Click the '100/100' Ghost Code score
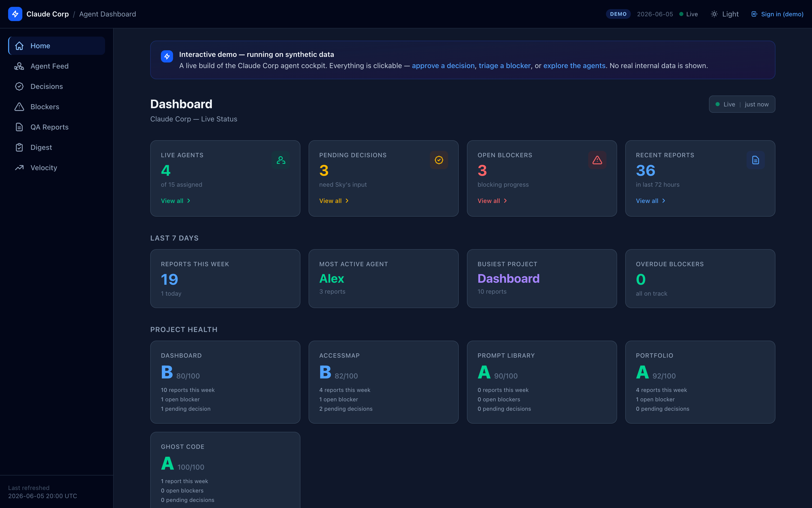This screenshot has width=812, height=508. [x=191, y=467]
